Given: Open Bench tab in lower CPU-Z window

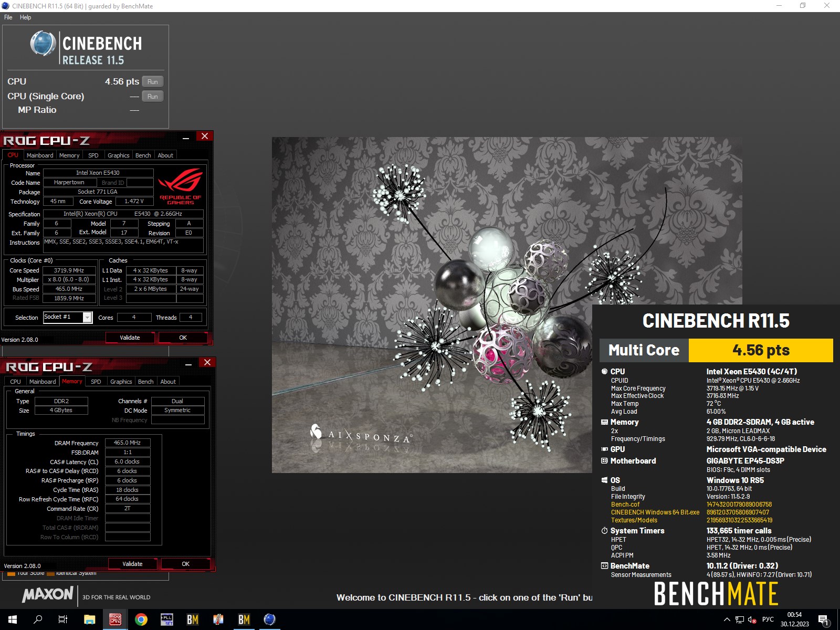Looking at the screenshot, I should tap(146, 382).
